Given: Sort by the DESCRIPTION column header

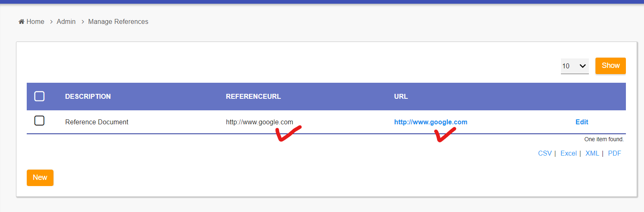Looking at the screenshot, I should tap(88, 96).
